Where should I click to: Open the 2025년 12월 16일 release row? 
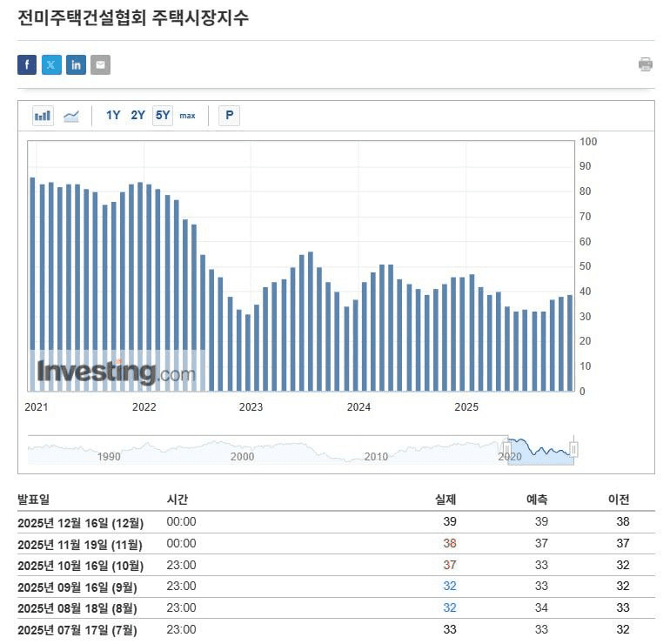[80, 522]
